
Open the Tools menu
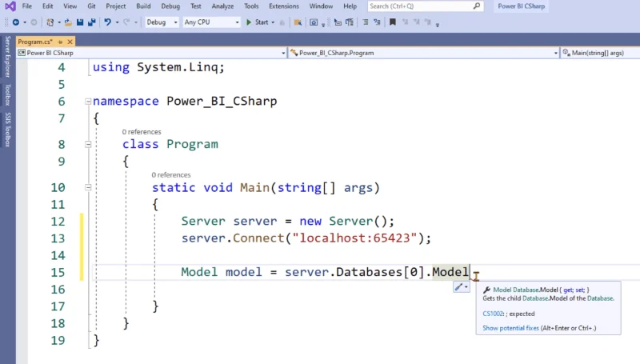tap(251, 6)
